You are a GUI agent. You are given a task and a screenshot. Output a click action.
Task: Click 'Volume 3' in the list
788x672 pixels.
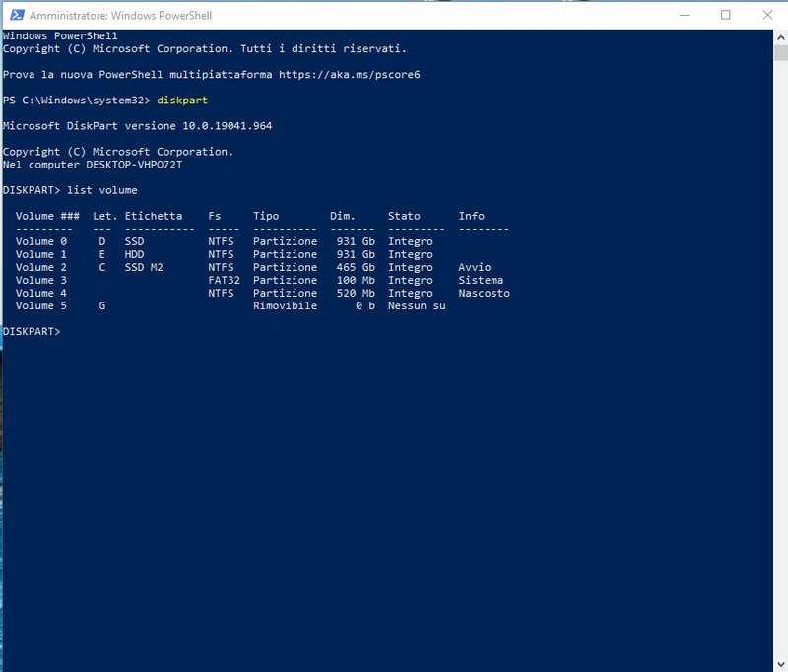click(x=40, y=280)
